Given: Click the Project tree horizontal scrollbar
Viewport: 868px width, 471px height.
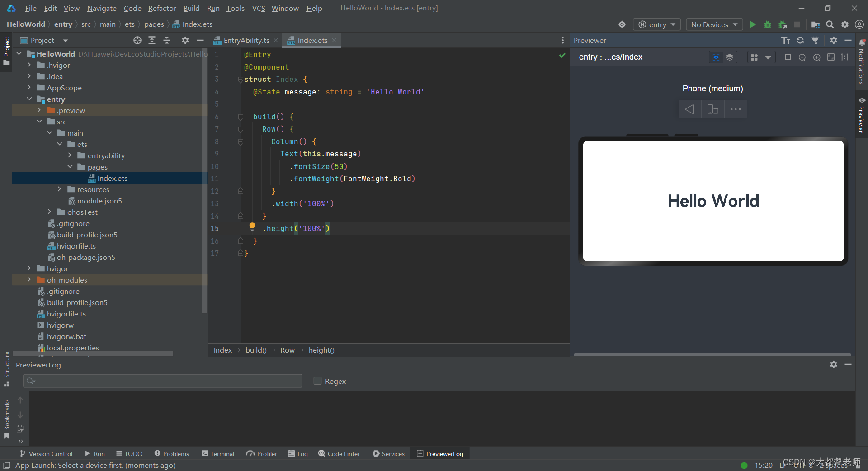Looking at the screenshot, I should point(93,354).
